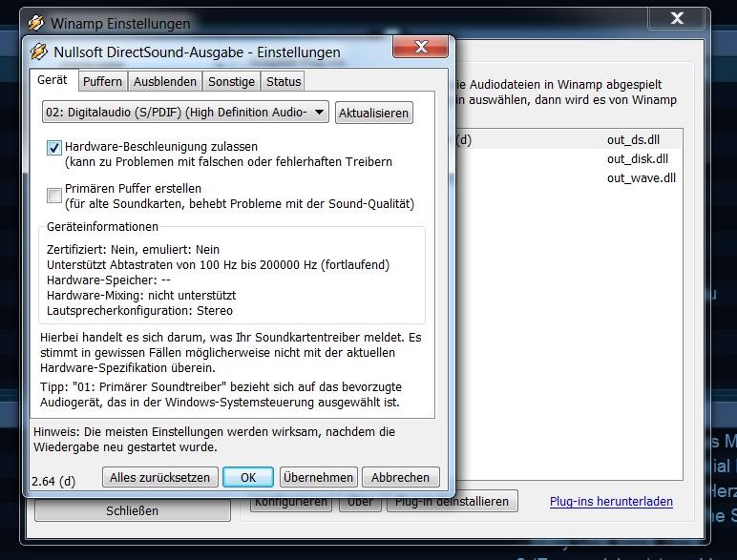Click Alles zurücksetzen button
This screenshot has height=560, width=737.
pyautogui.click(x=160, y=477)
